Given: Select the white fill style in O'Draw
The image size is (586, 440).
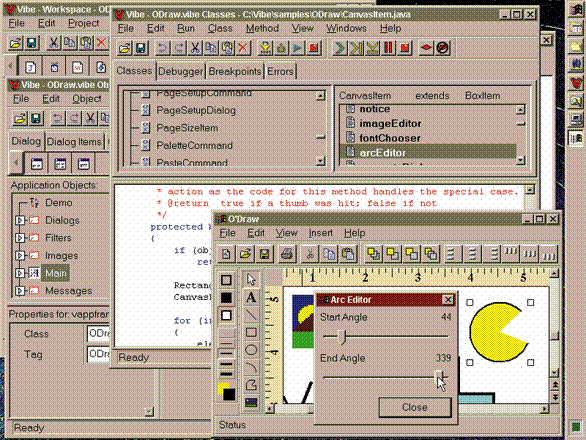Looking at the screenshot, I should [226, 315].
